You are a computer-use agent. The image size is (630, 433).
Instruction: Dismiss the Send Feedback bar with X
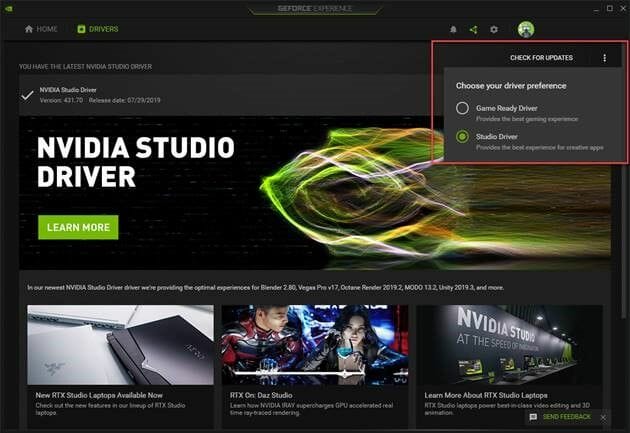603,418
